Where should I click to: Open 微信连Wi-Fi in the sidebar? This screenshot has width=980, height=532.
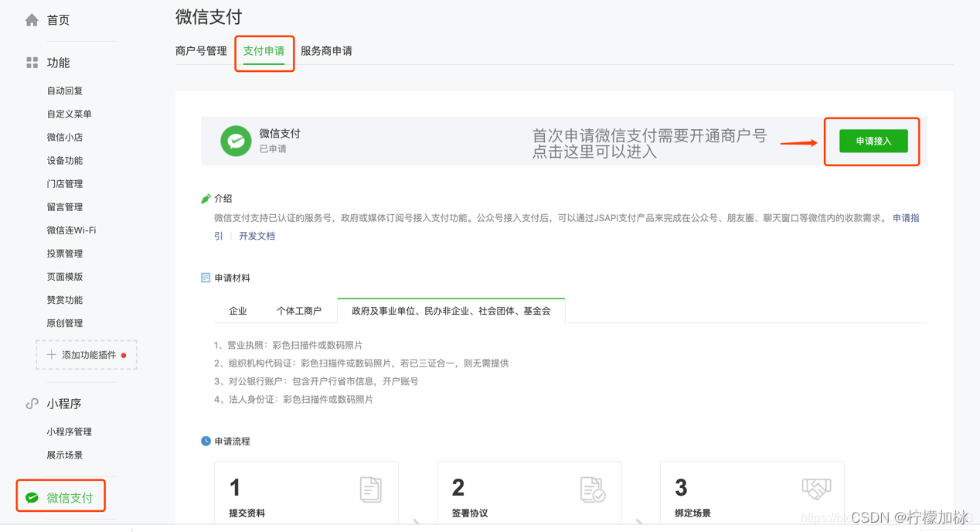(x=71, y=230)
